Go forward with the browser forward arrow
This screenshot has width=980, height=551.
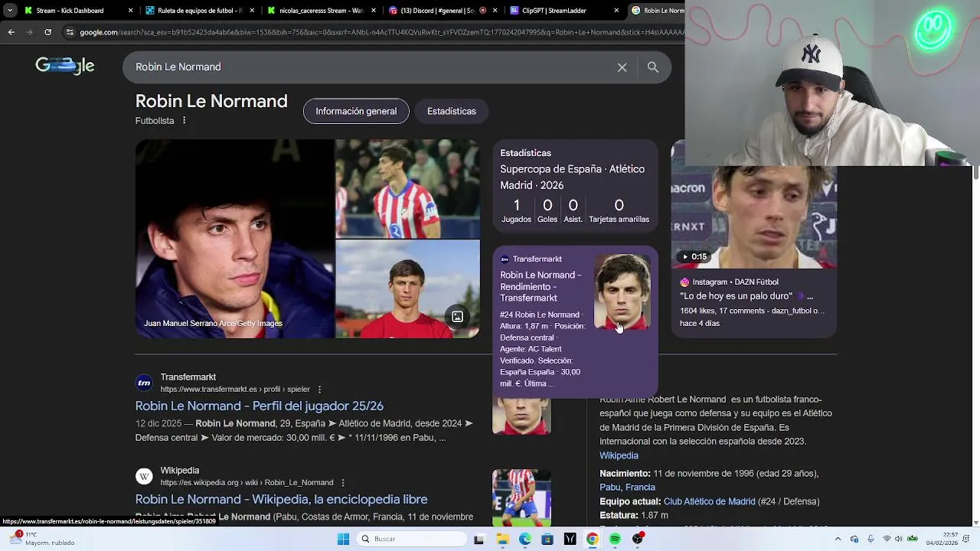coord(29,32)
